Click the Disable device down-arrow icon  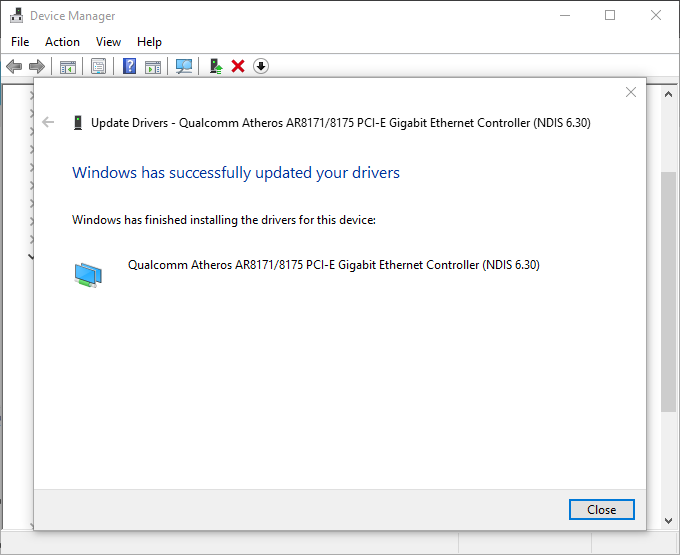coord(261,66)
